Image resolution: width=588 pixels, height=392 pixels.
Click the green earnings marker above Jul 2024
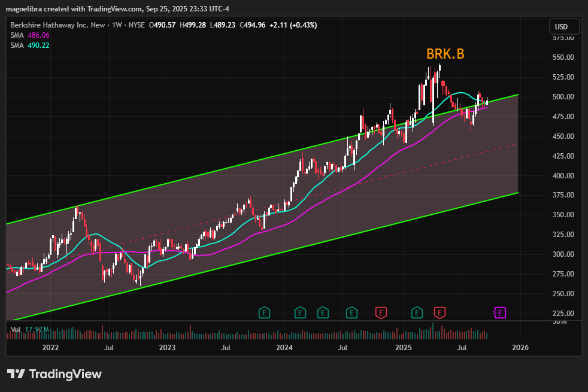pos(351,312)
